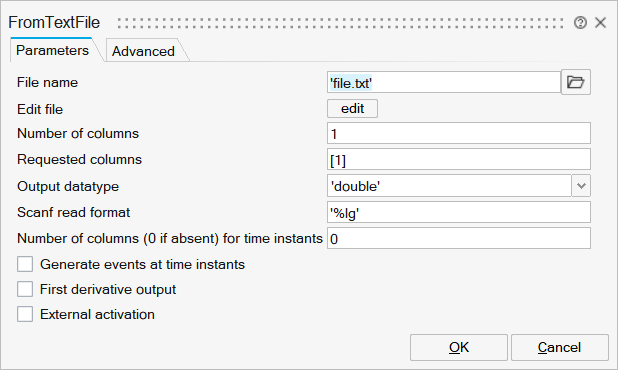The height and width of the screenshot is (370, 618).
Task: Focus the File name text field
Action: coord(444,82)
